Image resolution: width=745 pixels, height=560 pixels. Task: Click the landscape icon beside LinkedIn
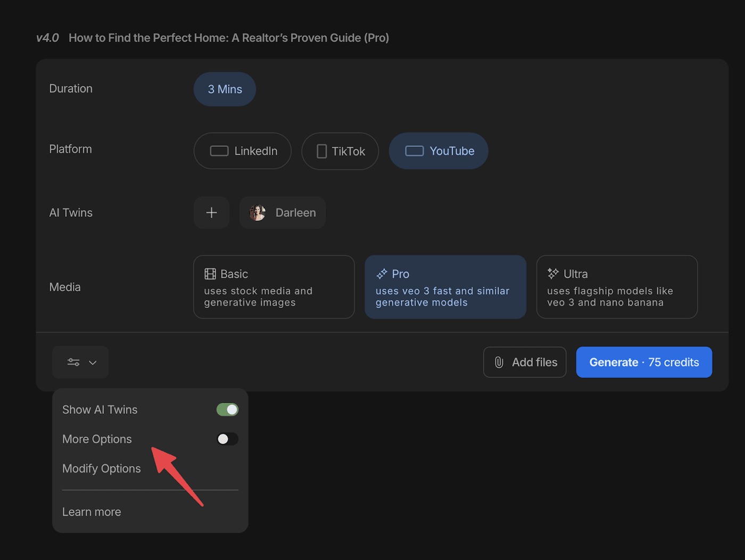point(219,151)
